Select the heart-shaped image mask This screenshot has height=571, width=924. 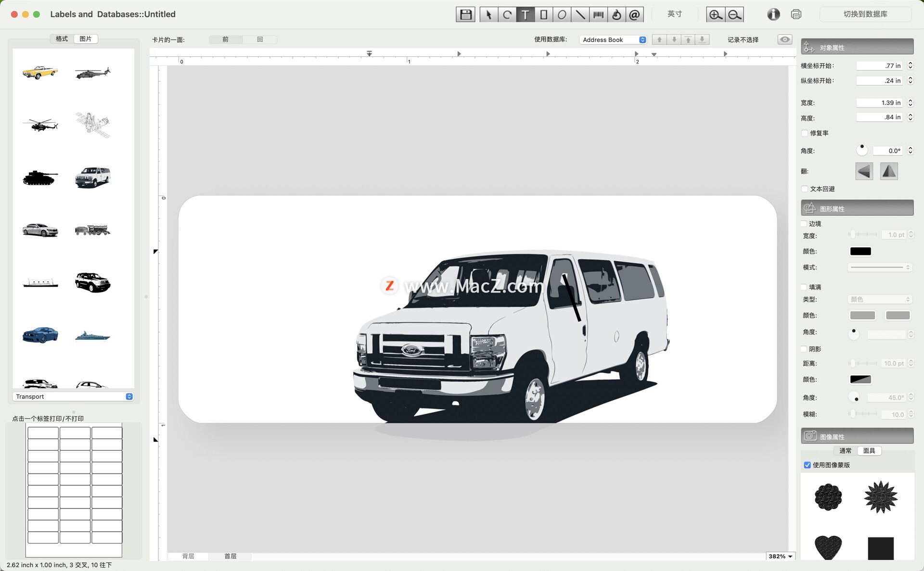click(828, 547)
